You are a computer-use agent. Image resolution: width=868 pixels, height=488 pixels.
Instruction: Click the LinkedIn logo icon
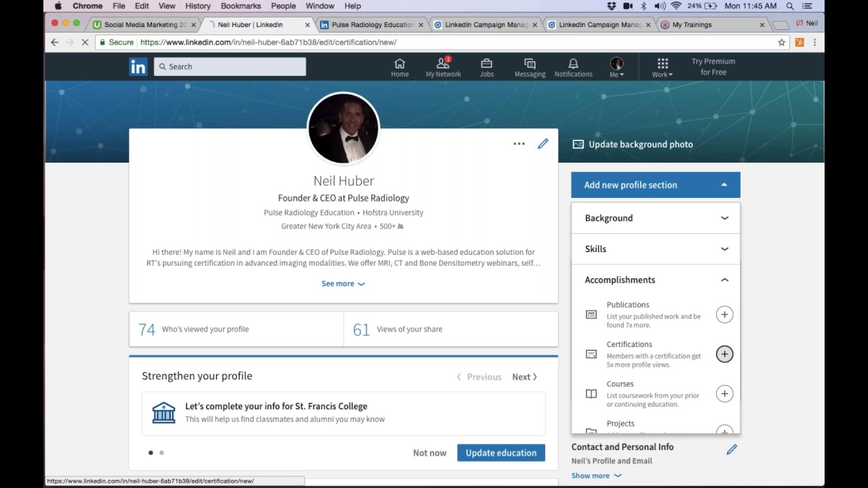(138, 66)
